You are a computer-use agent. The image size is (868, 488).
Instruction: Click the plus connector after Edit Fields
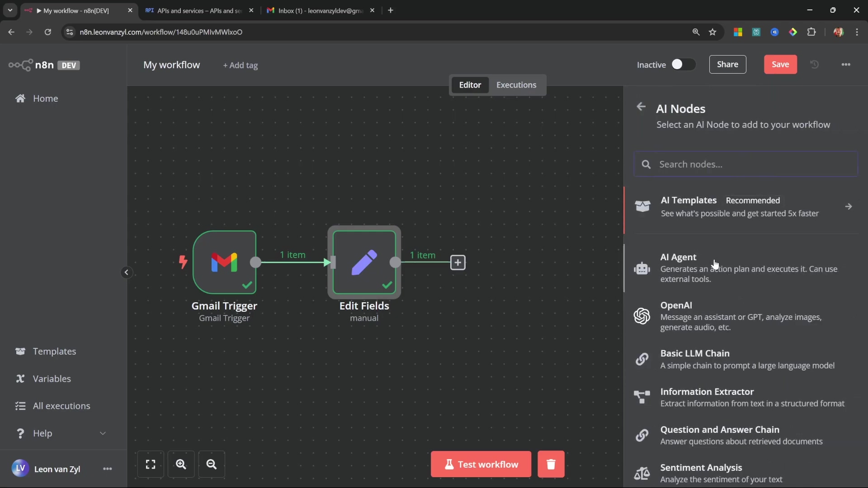pyautogui.click(x=458, y=263)
